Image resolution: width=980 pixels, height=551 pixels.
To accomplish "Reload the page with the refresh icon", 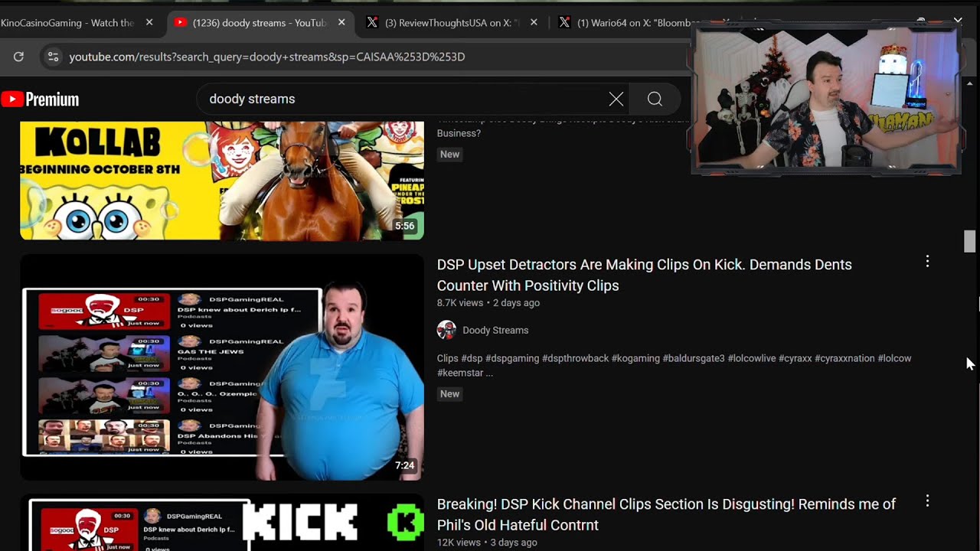I will [18, 57].
